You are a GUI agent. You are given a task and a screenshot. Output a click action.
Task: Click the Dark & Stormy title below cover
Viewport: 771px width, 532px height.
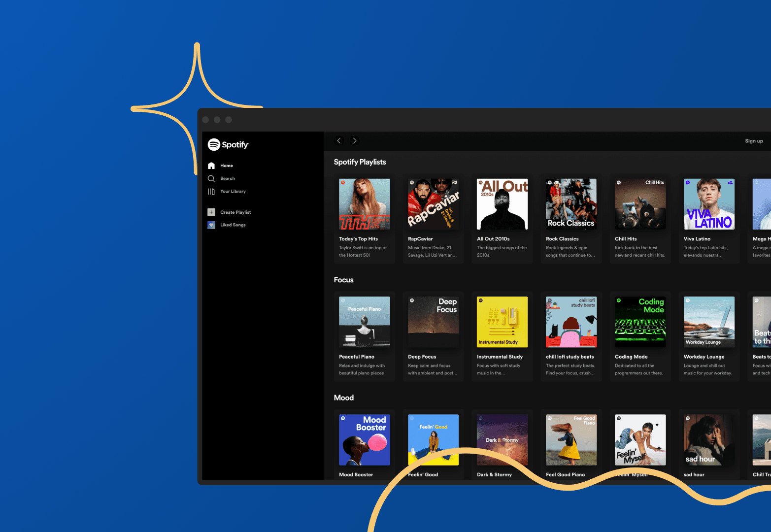(494, 475)
